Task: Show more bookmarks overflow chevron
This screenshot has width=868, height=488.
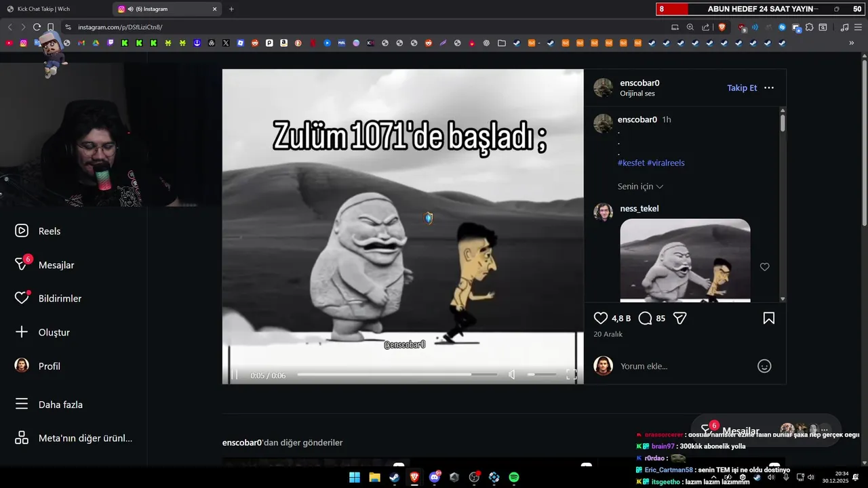Action: [852, 43]
